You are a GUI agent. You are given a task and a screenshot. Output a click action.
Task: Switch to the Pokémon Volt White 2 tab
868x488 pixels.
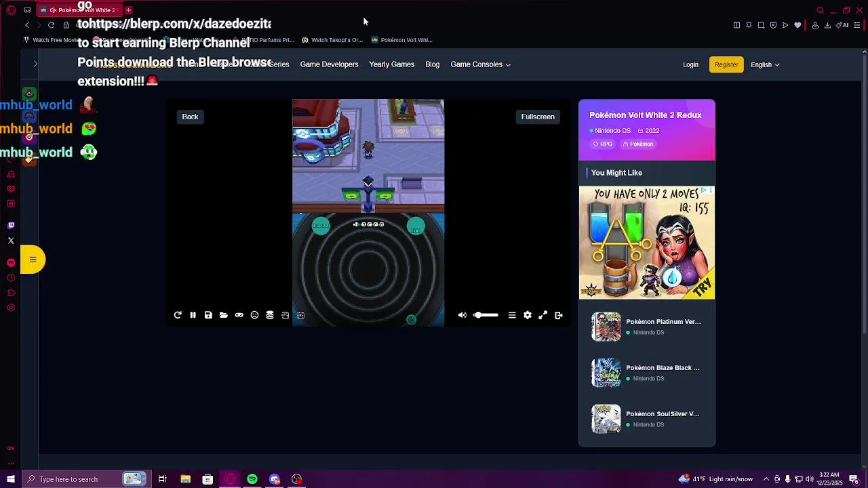pyautogui.click(x=79, y=10)
